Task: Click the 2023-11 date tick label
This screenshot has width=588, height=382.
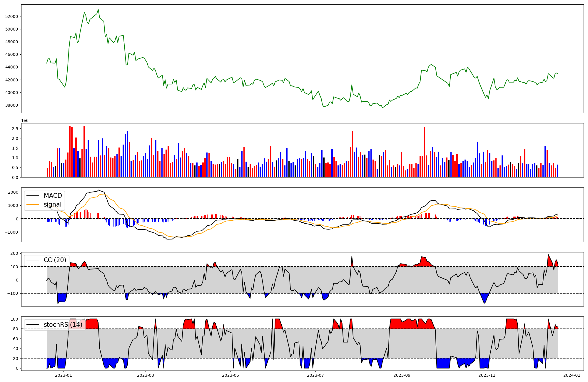Action: point(487,375)
